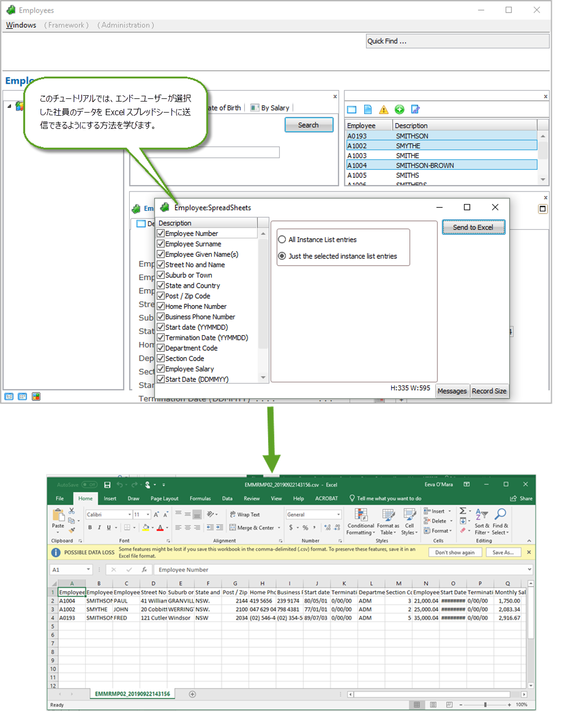
Task: Uncheck the Home Phone Number checkbox
Action: [x=161, y=306]
